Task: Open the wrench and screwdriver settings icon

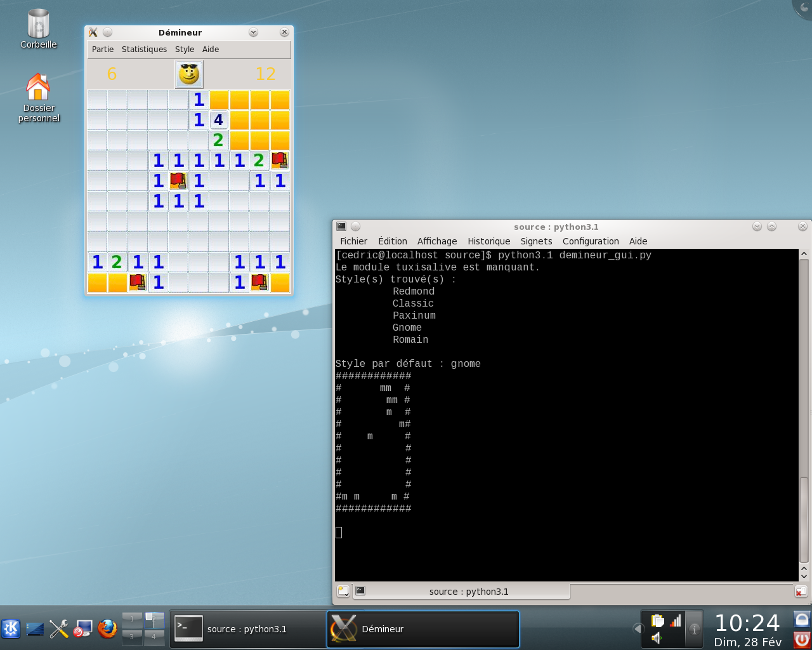Action: click(x=59, y=629)
